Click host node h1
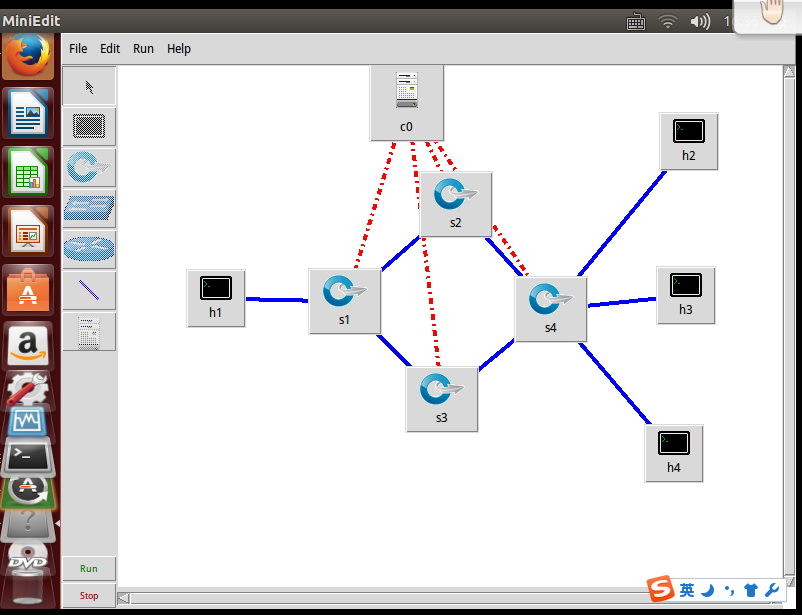Image resolution: width=802 pixels, height=615 pixels. (x=216, y=298)
